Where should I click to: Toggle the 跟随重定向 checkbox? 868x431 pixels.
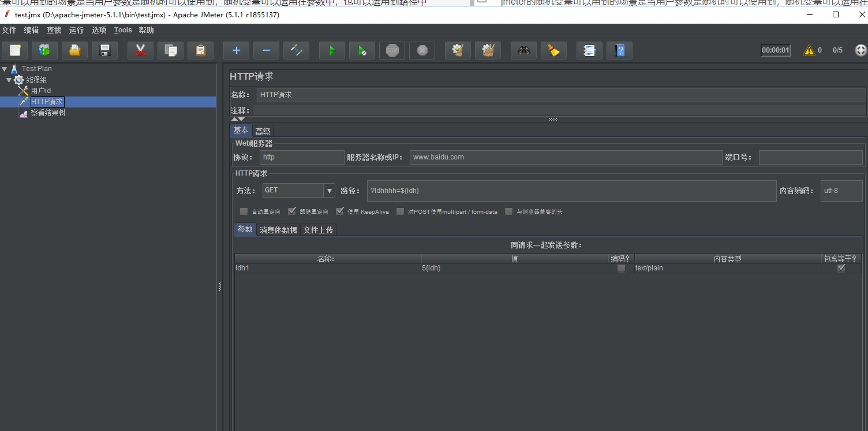click(x=292, y=211)
